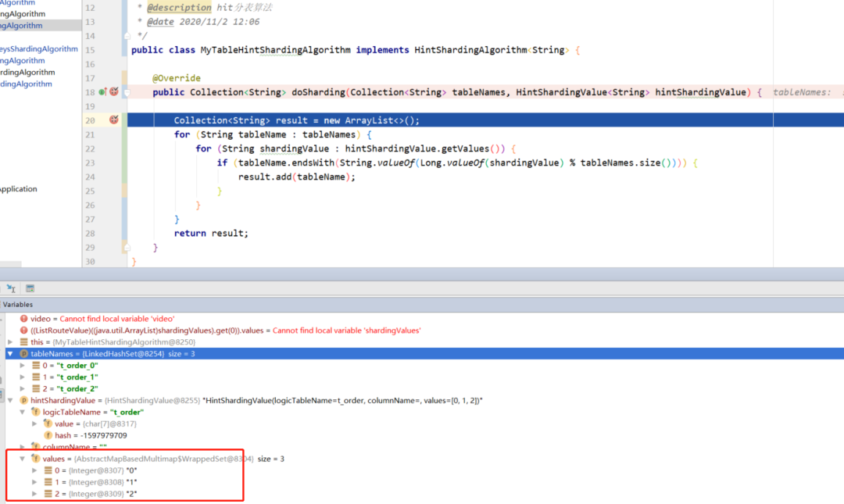Click the @Override annotation on line 17

coord(176,78)
